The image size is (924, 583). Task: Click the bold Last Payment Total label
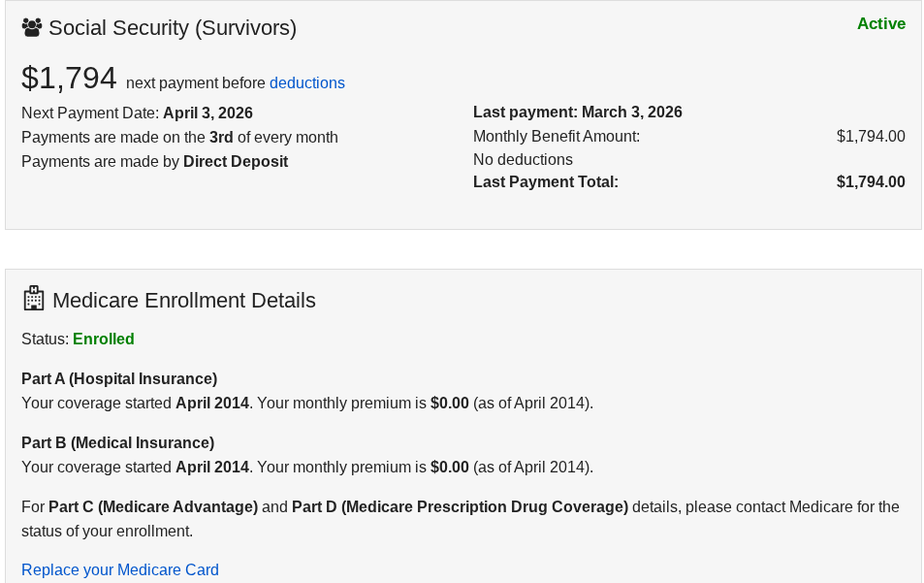pos(545,182)
